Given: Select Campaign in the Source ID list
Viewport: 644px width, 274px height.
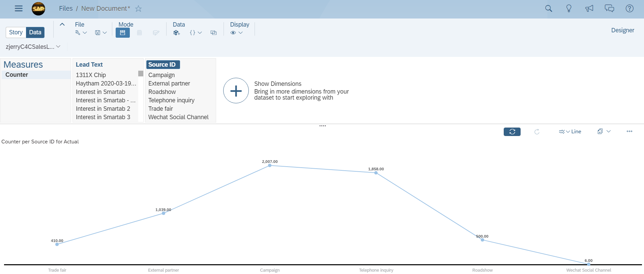Looking at the screenshot, I should tap(162, 75).
